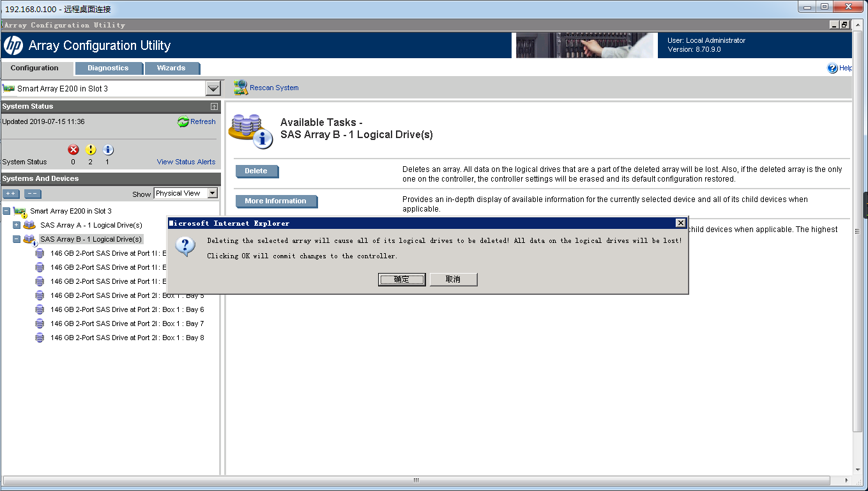Image resolution: width=868 pixels, height=491 pixels.
Task: Click the HP logo in the header
Action: click(x=13, y=45)
